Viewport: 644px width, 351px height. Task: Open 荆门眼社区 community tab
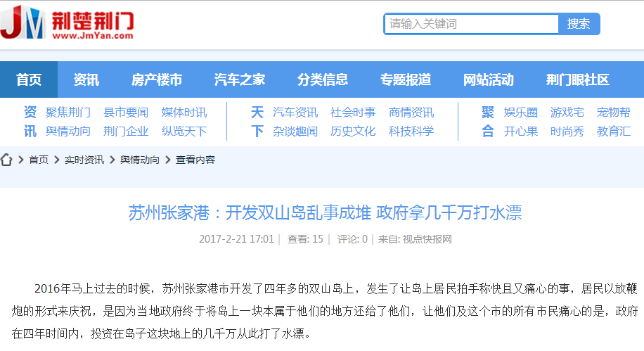[577, 79]
